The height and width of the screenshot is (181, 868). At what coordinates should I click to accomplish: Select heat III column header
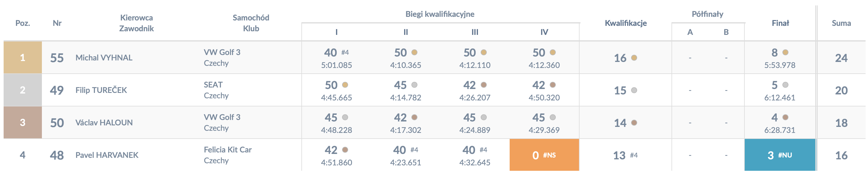475,32
